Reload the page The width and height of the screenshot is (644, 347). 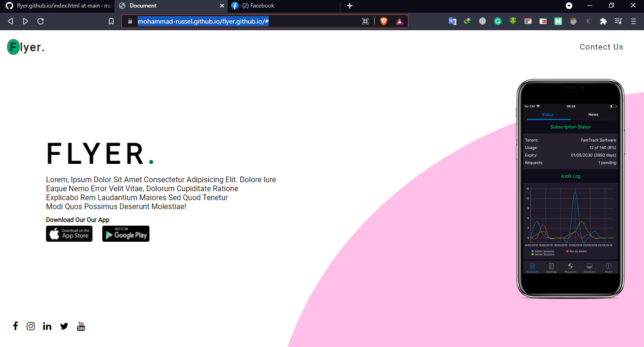(41, 21)
